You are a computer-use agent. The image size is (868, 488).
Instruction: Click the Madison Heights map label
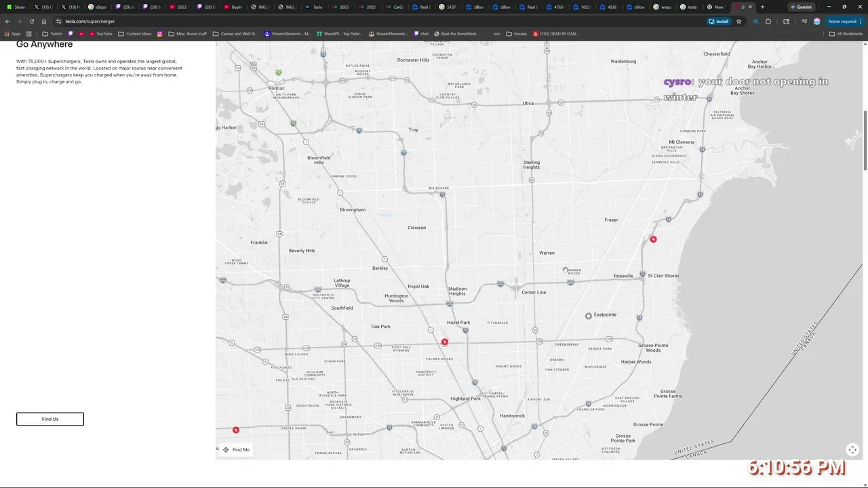457,291
